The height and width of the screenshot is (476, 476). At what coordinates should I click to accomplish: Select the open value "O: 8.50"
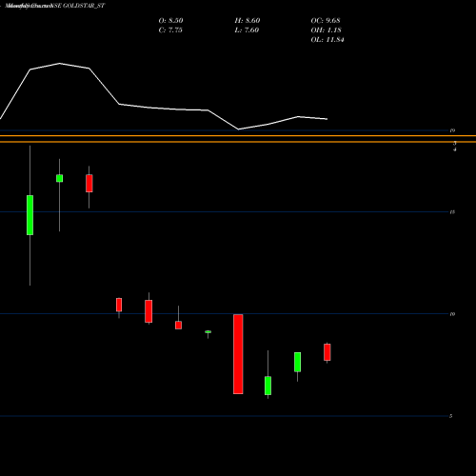point(170,20)
